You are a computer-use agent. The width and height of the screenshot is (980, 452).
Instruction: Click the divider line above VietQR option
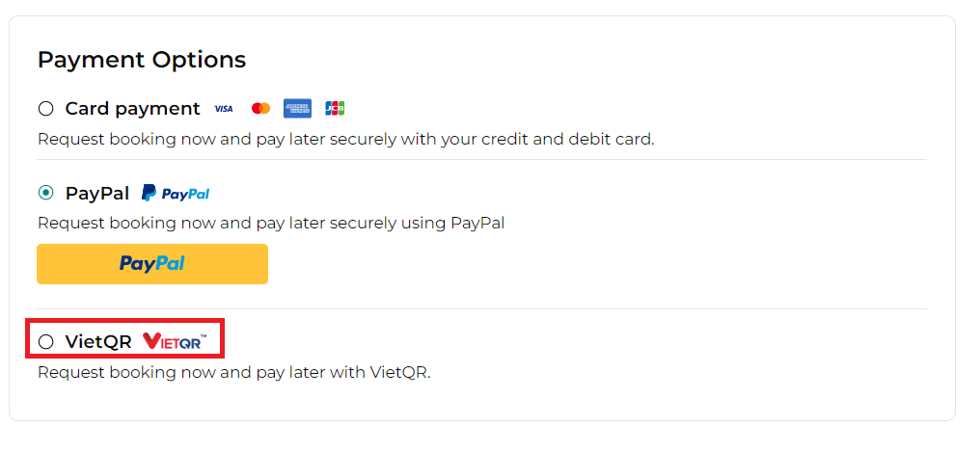(481, 309)
